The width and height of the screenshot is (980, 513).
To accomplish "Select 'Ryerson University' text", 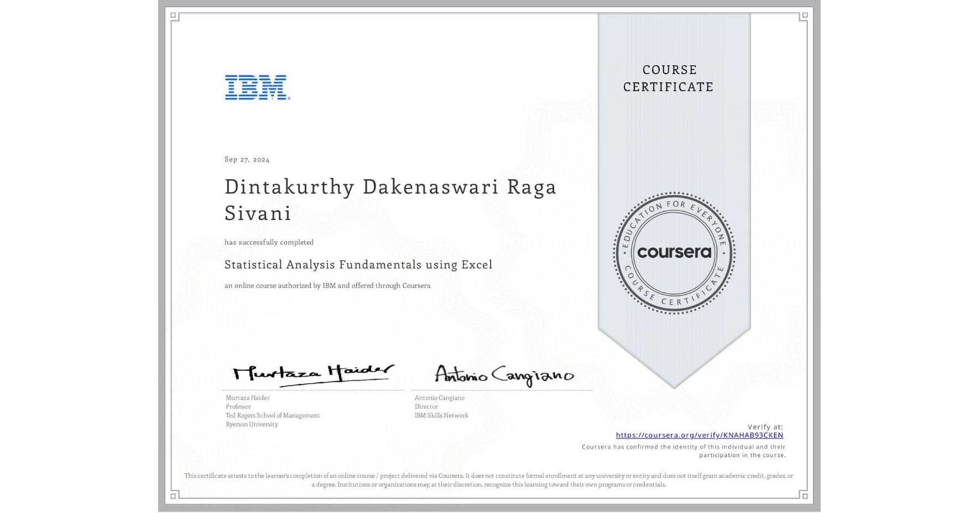I will (252, 425).
